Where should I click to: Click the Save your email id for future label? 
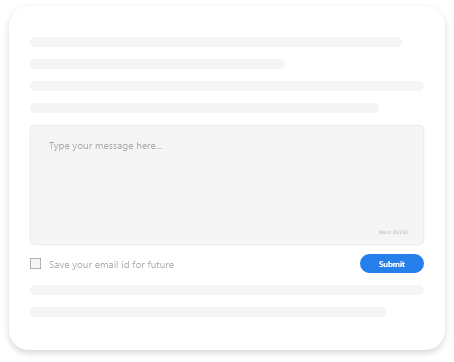click(x=111, y=265)
